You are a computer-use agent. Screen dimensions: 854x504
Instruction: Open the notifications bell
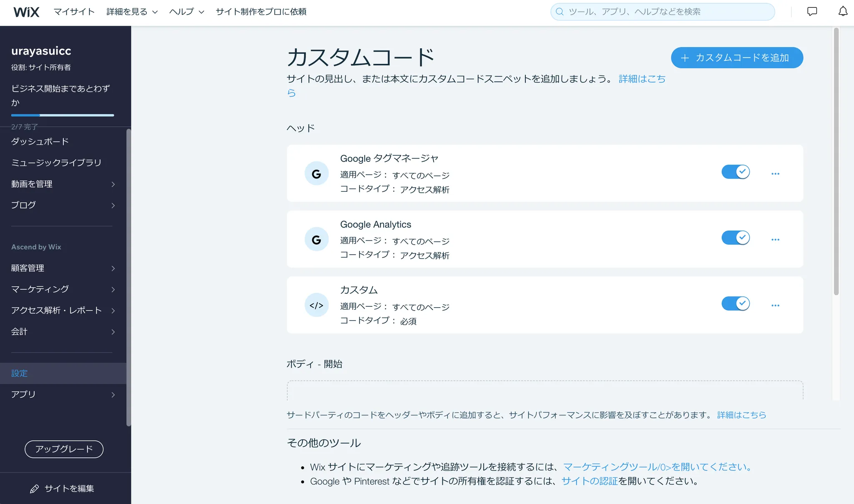(x=843, y=12)
